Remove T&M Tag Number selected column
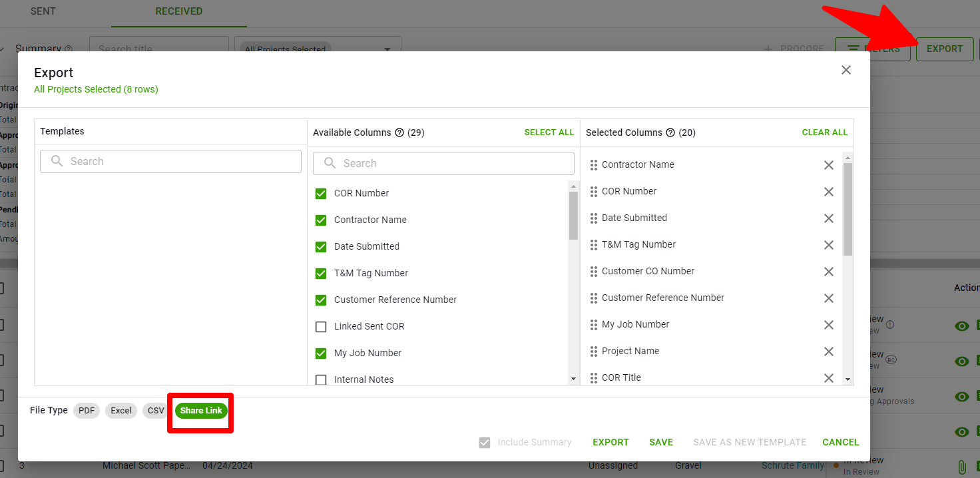980x478 pixels. click(828, 245)
